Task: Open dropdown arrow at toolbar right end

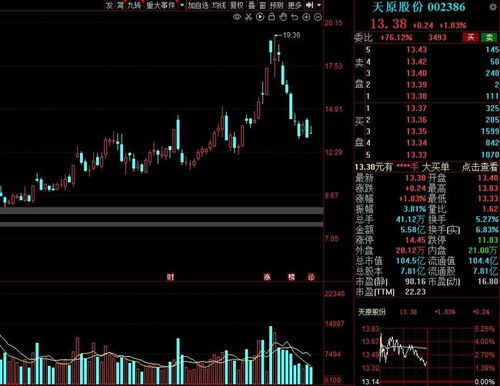Action: pos(319,5)
